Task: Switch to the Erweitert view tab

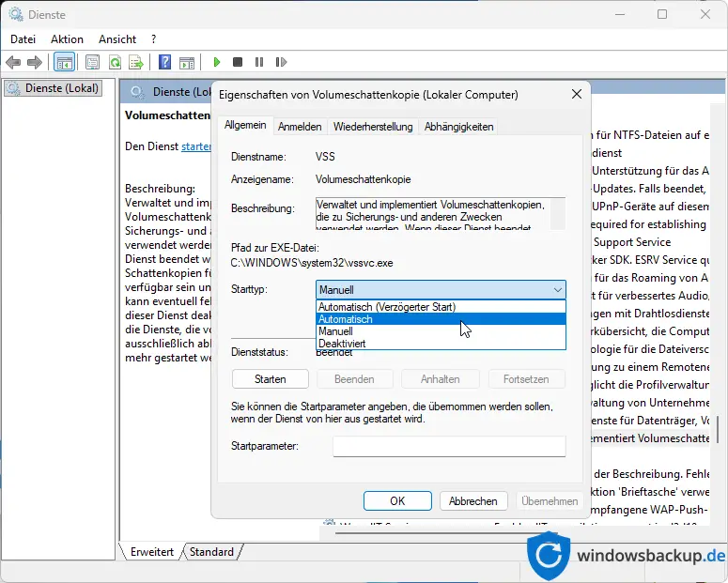Action: [x=152, y=552]
